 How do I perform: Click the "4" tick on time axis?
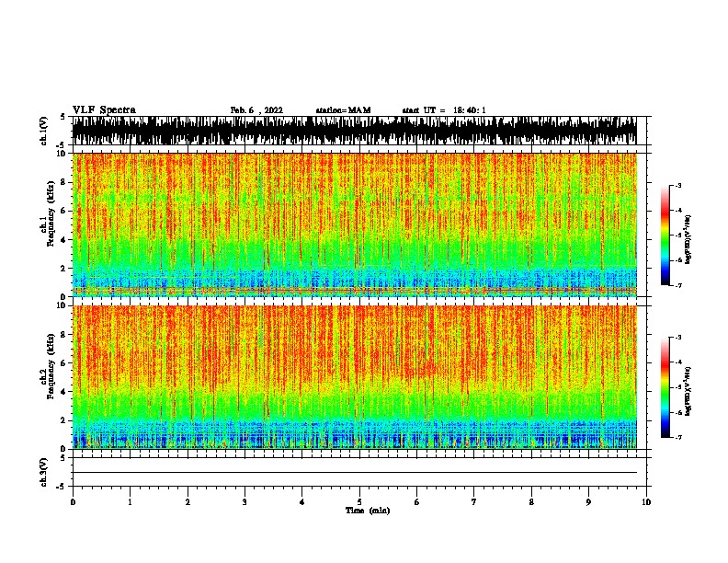click(x=302, y=502)
